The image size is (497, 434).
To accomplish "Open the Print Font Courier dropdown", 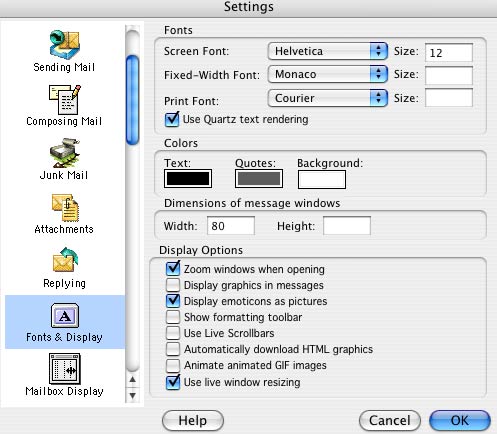I will pos(328,98).
